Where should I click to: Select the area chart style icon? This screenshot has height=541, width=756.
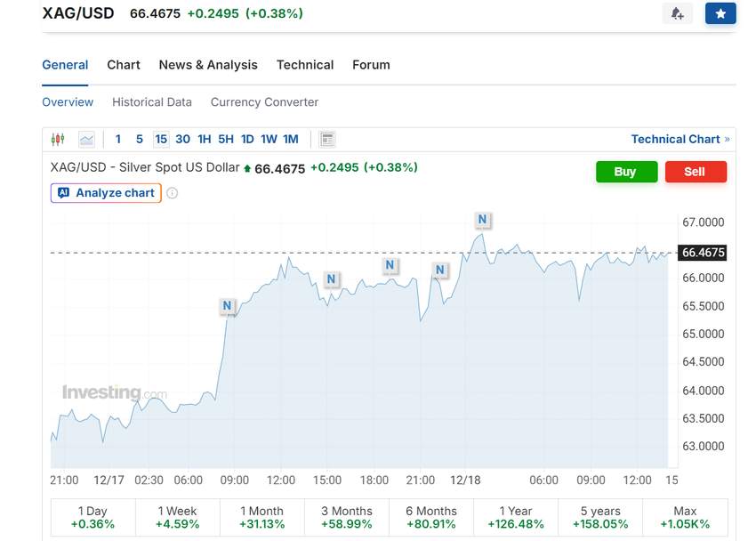(x=86, y=139)
